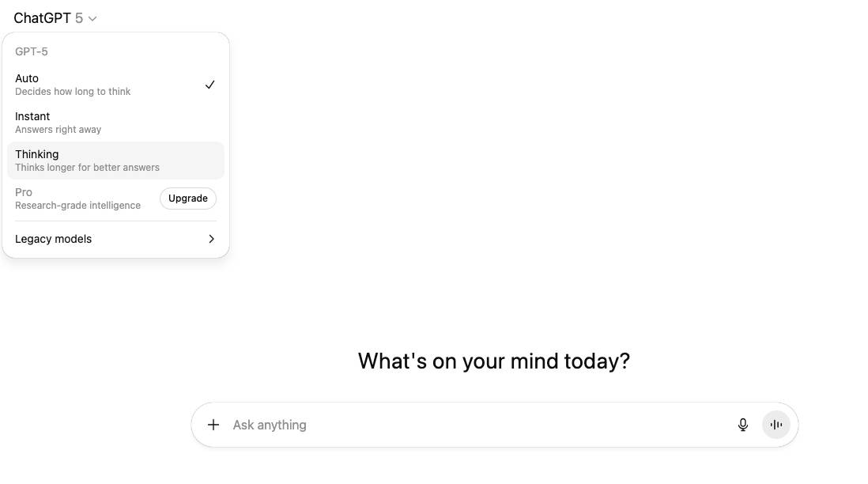Open the ChatGPT model selector title
868x484 pixels.
click(43, 18)
